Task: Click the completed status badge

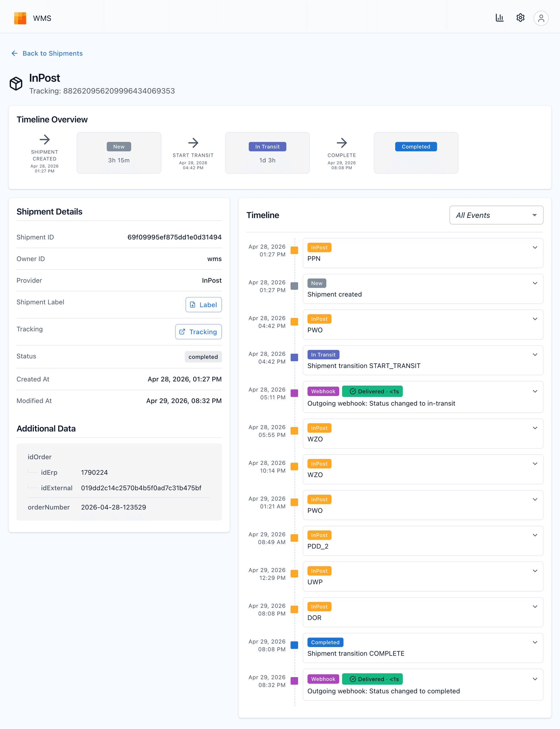Action: coord(203,357)
